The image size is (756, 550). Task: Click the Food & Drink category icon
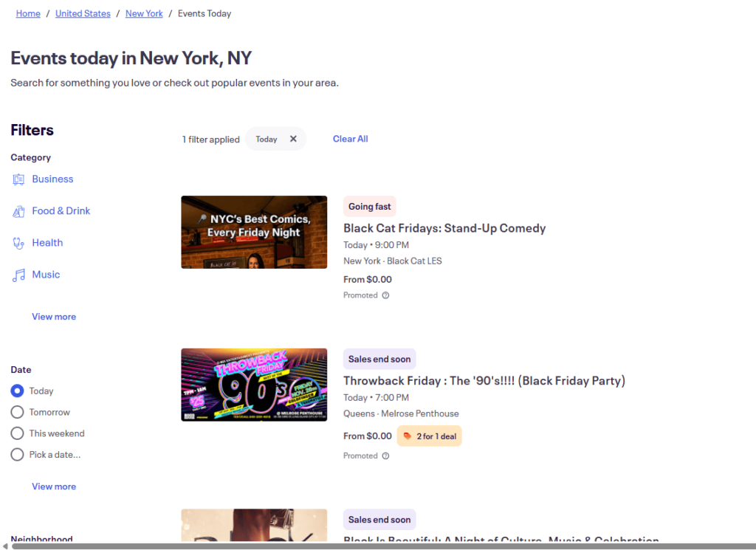tap(18, 211)
